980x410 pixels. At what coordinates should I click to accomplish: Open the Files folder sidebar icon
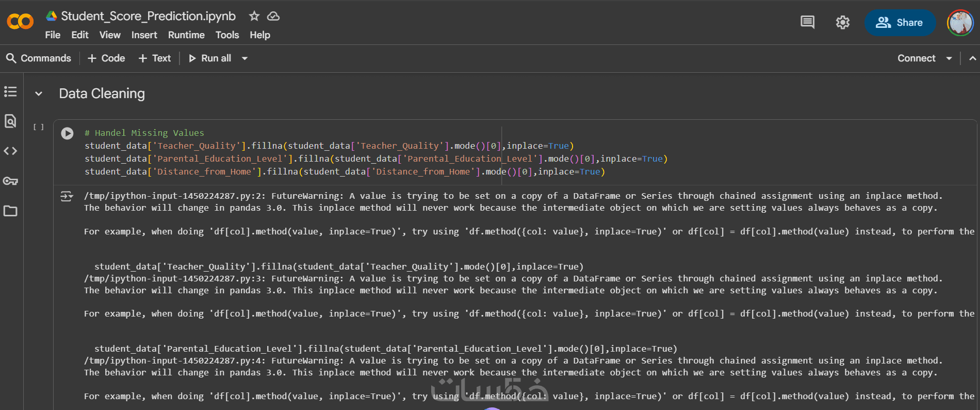point(10,211)
